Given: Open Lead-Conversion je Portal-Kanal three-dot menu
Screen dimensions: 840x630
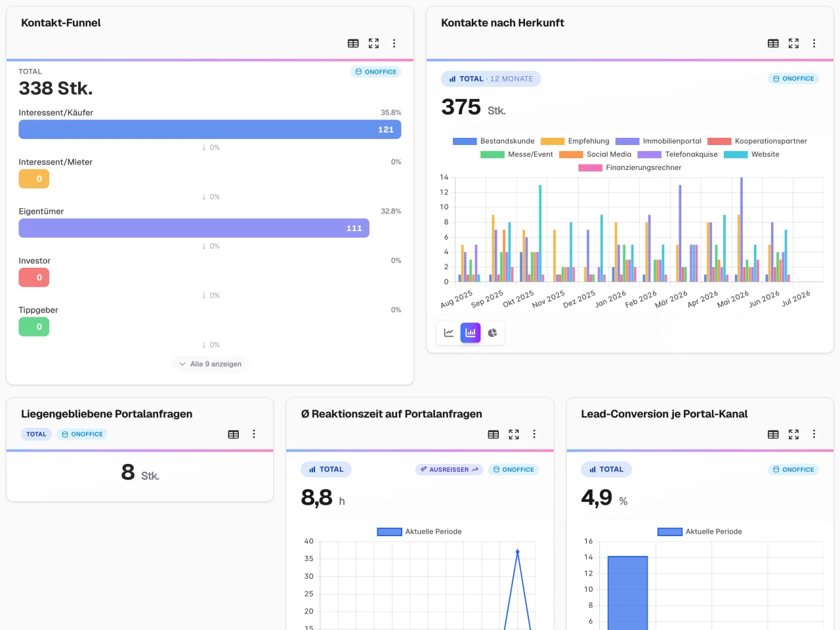Looking at the screenshot, I should pos(814,434).
